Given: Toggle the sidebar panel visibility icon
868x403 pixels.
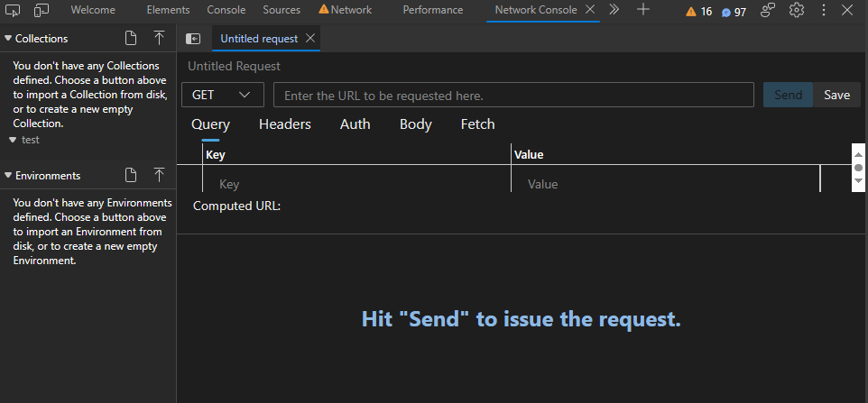Looking at the screenshot, I should [193, 39].
